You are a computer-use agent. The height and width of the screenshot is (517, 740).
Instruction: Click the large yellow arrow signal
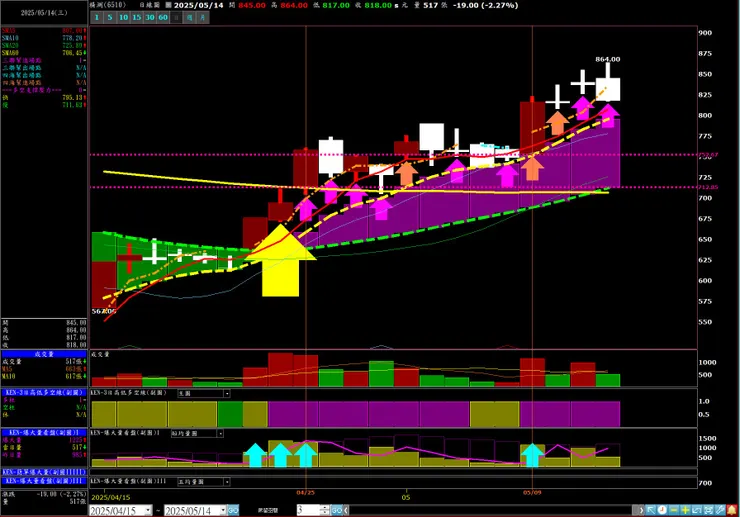(280, 260)
